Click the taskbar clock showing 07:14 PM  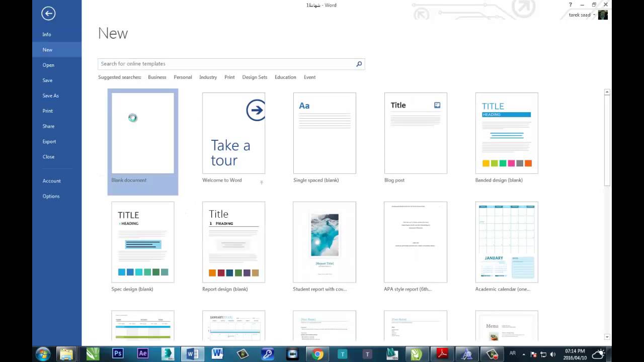point(575,354)
